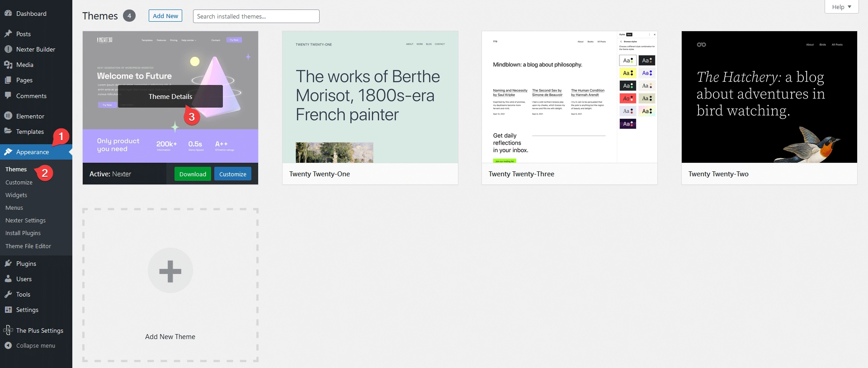This screenshot has width=868, height=368.
Task: Click the Appearance paintbrush icon
Action: pyautogui.click(x=8, y=152)
